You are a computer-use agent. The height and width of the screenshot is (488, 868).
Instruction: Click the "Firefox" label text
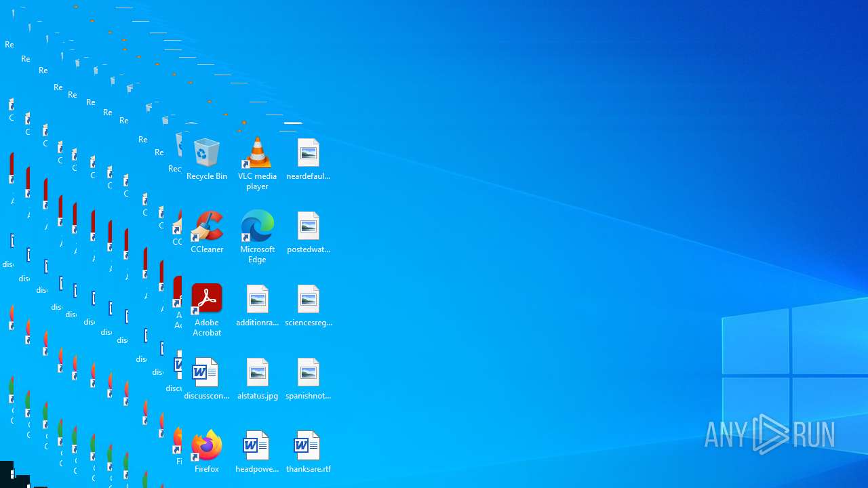pyautogui.click(x=207, y=469)
